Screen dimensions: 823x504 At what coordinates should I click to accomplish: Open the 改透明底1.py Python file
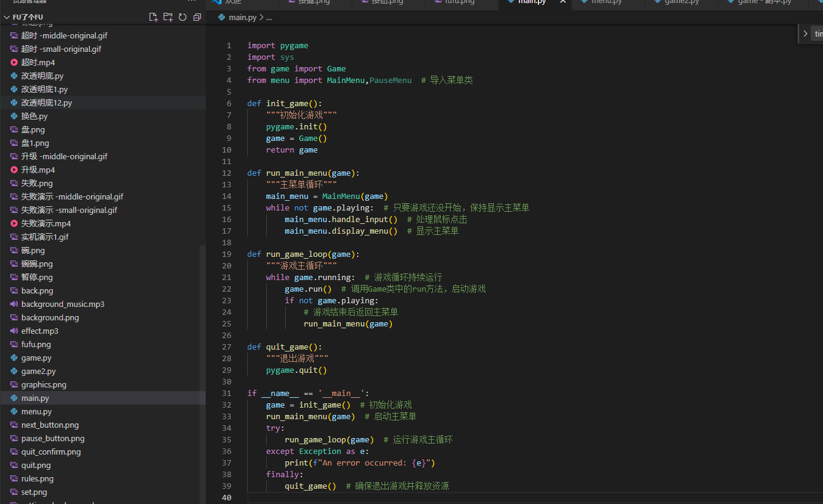(103, 89)
